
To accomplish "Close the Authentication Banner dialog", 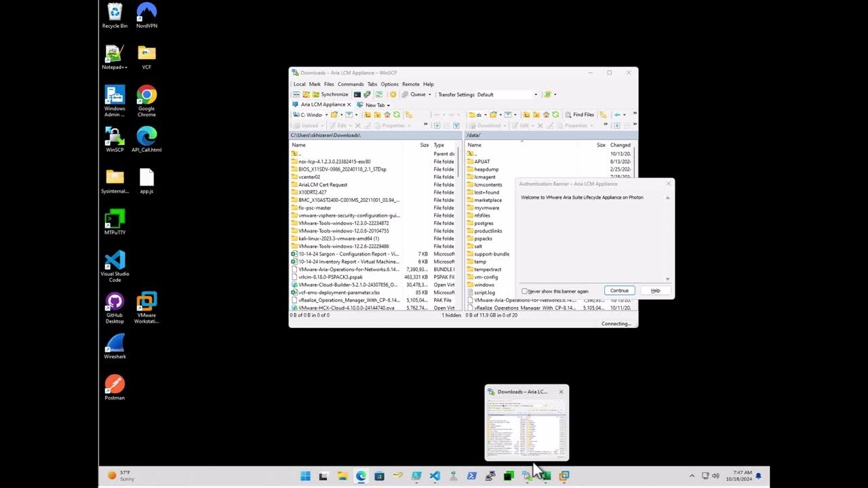I will click(x=669, y=184).
